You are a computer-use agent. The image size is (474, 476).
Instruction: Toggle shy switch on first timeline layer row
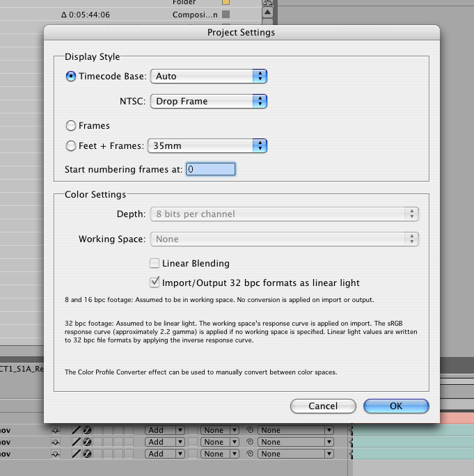[x=56, y=430]
